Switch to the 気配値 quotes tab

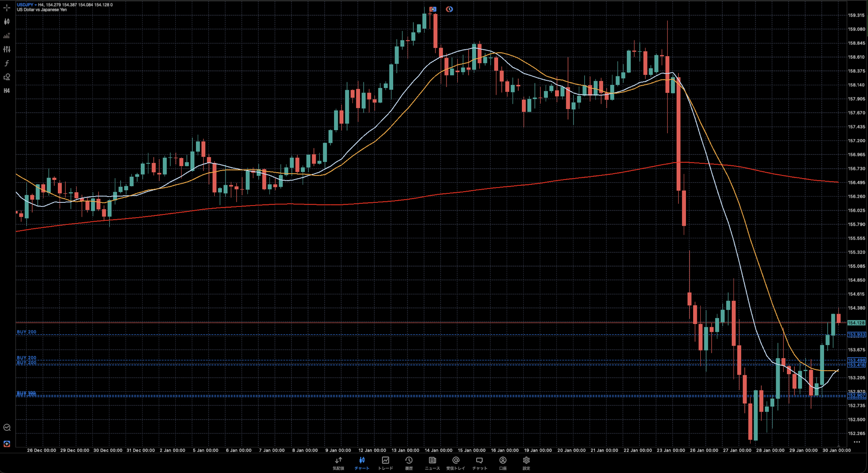tap(338, 463)
